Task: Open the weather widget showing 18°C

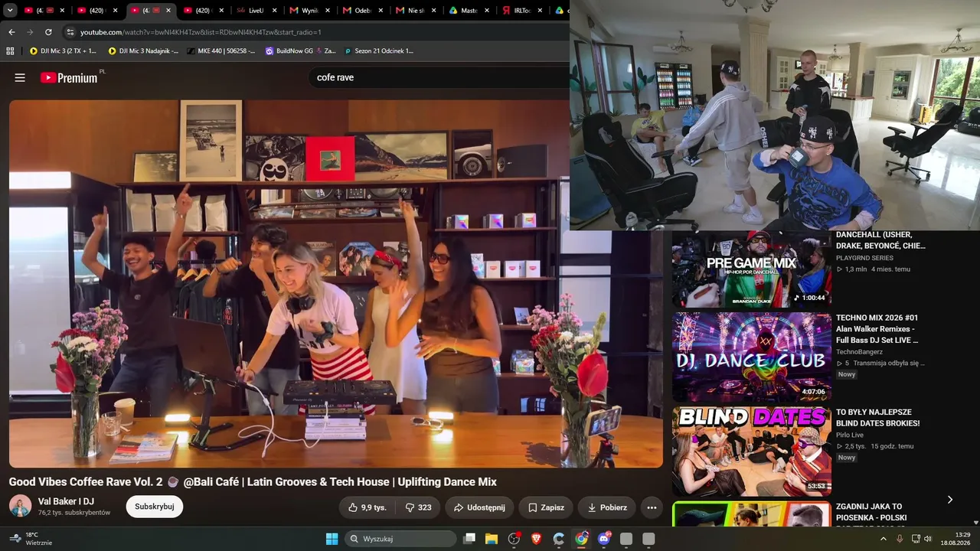Action: pos(31,539)
